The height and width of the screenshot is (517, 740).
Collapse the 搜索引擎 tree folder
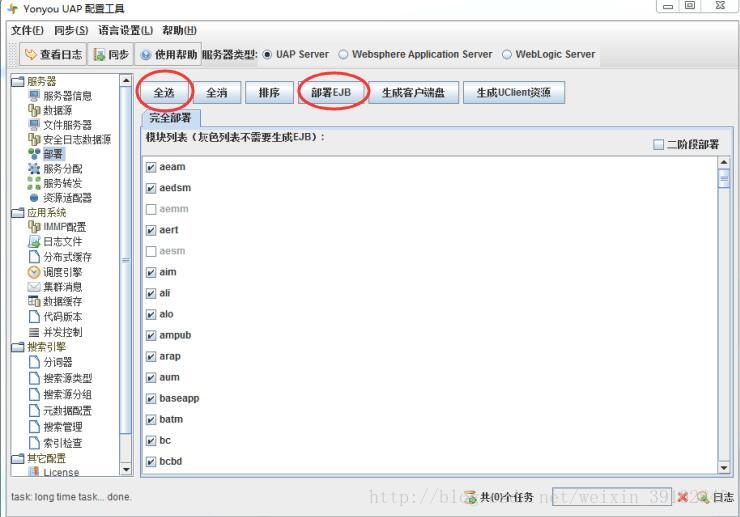[x=17, y=347]
